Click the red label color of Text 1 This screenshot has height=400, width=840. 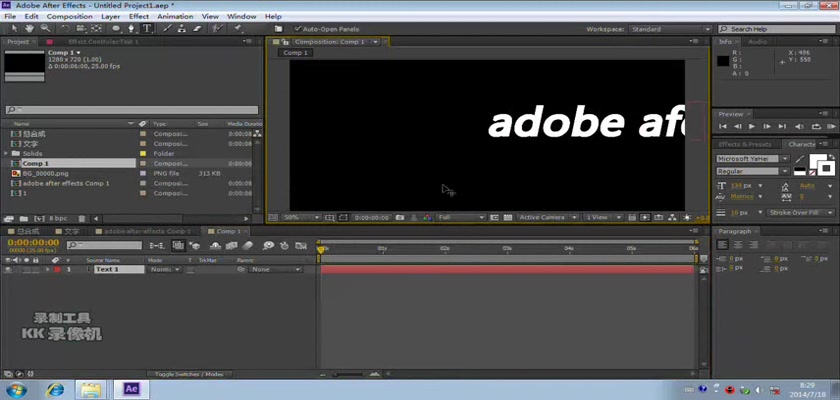(58, 270)
